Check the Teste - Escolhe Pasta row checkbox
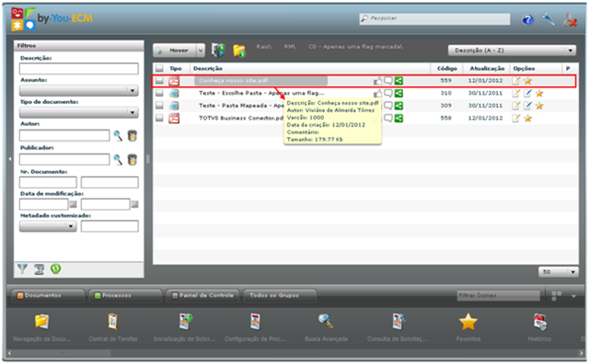This screenshot has height=364, width=589. pos(159,93)
